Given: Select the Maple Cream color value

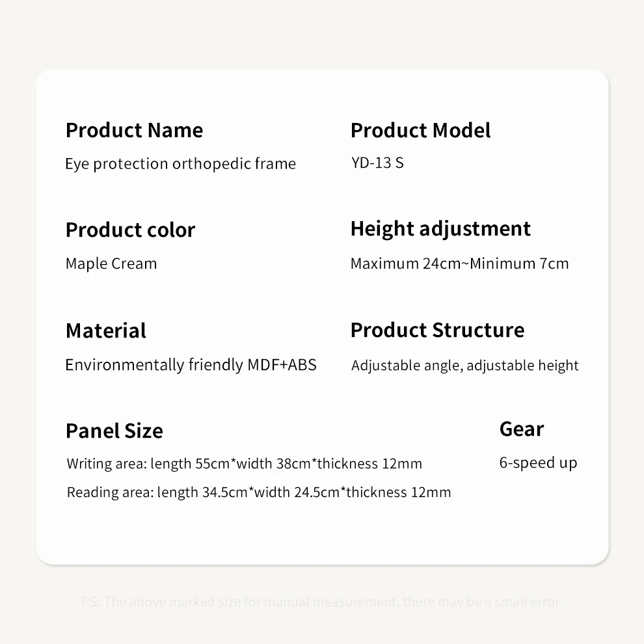Looking at the screenshot, I should [x=111, y=263].
